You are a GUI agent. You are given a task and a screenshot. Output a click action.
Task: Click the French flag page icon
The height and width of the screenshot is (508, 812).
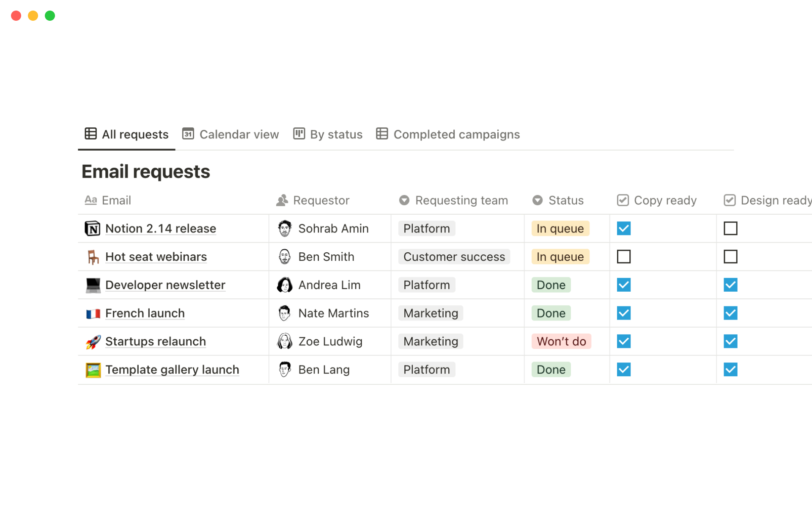click(93, 314)
